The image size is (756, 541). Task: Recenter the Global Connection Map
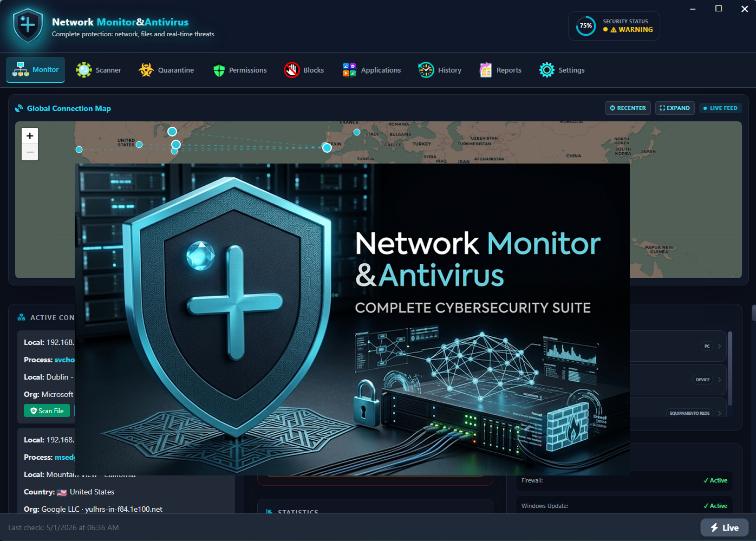tap(628, 108)
